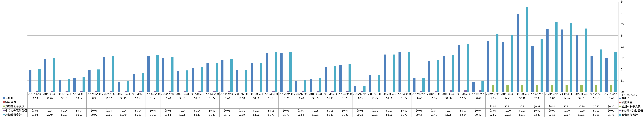Click the green 短期有利子負債 swatch in right legend
Image resolution: width=644 pixels, height=117 pixels.
[620, 106]
